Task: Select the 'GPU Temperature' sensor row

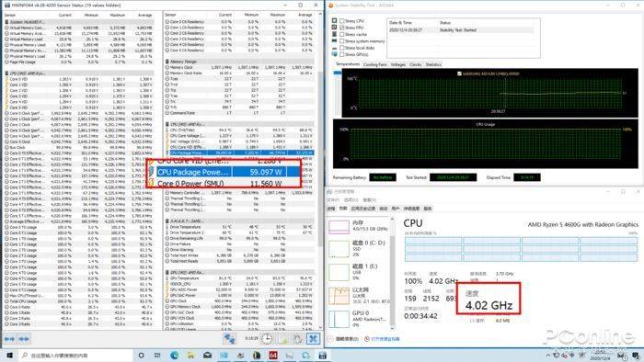Action: (x=240, y=278)
